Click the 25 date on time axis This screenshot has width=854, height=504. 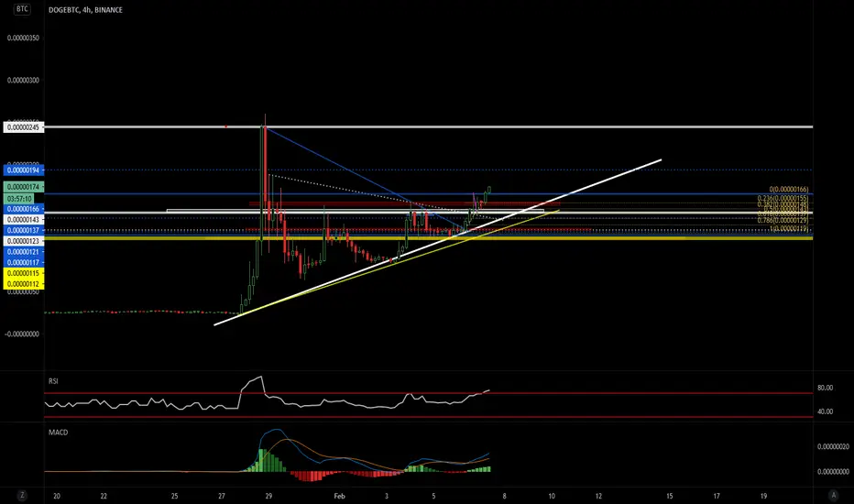coord(174,496)
